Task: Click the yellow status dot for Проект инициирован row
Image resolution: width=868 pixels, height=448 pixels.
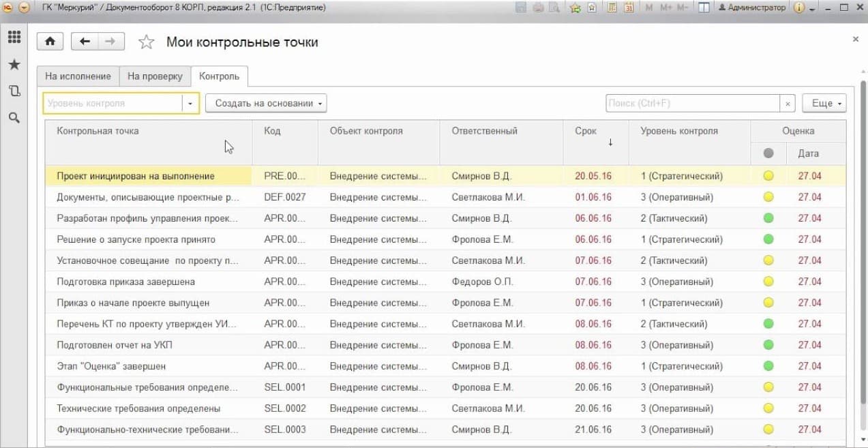Action: [768, 176]
